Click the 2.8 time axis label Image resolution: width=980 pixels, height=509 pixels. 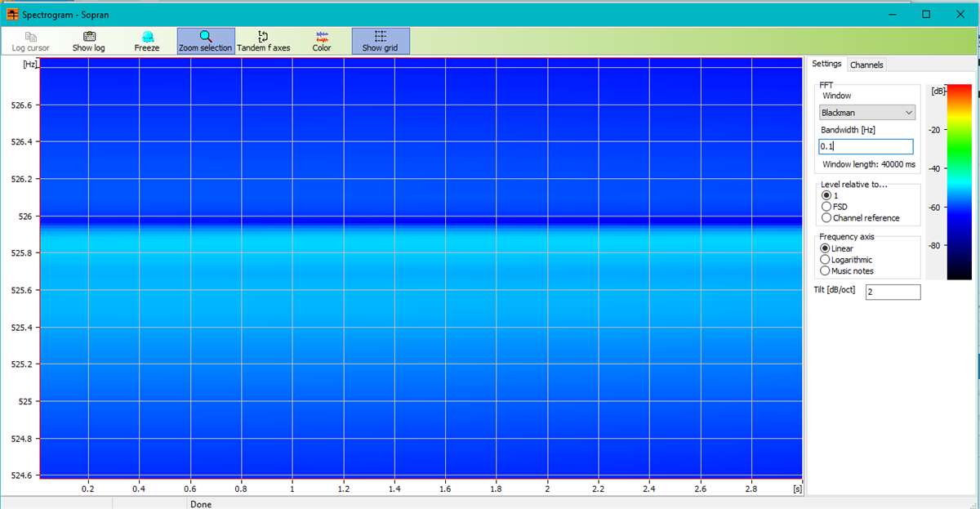click(751, 489)
